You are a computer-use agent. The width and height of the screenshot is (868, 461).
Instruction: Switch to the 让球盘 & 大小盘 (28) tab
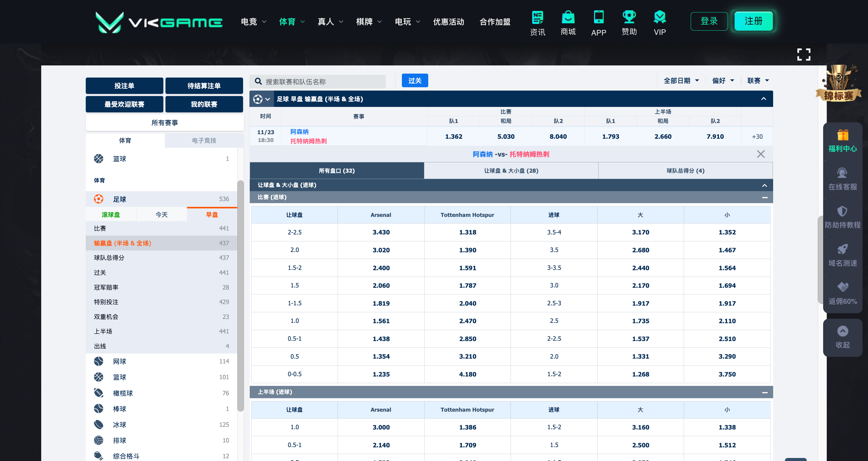pyautogui.click(x=511, y=171)
